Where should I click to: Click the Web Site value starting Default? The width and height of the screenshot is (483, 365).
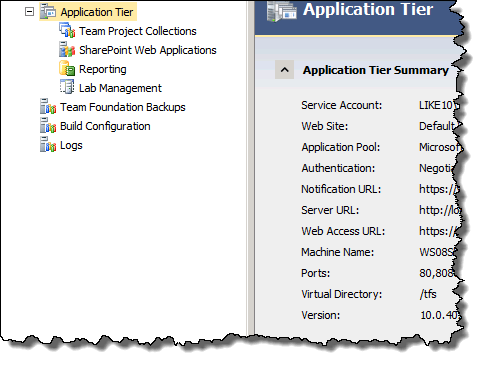tap(438, 126)
